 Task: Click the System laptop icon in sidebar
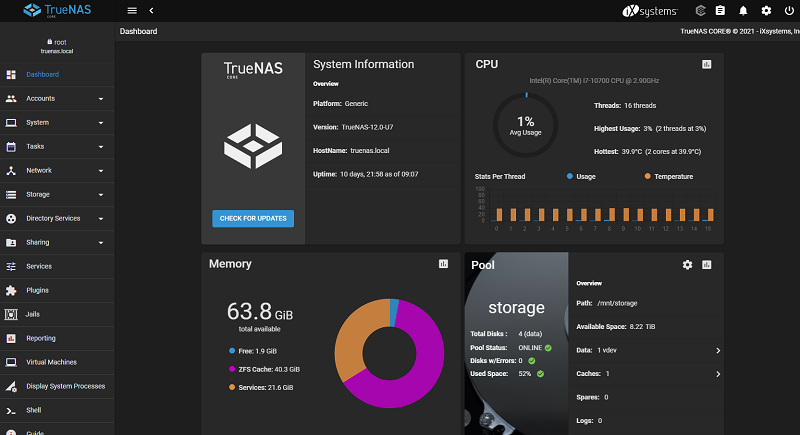click(x=11, y=122)
